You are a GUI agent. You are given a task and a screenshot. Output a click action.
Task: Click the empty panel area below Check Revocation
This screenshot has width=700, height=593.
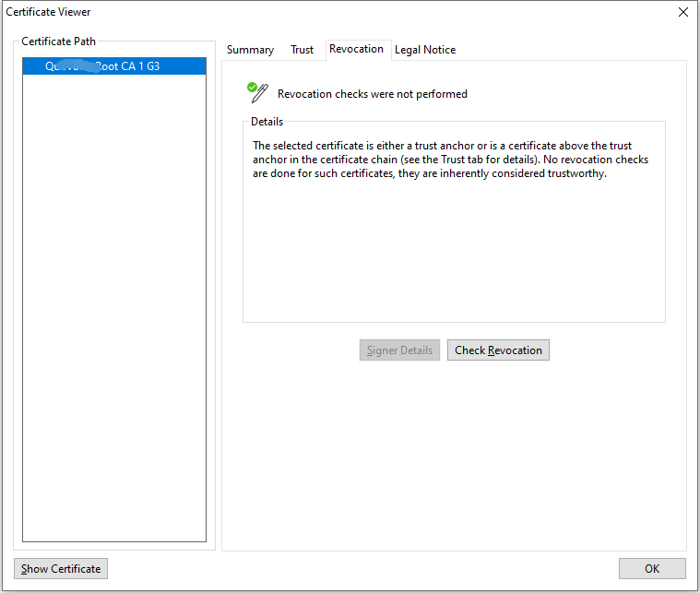point(454,452)
